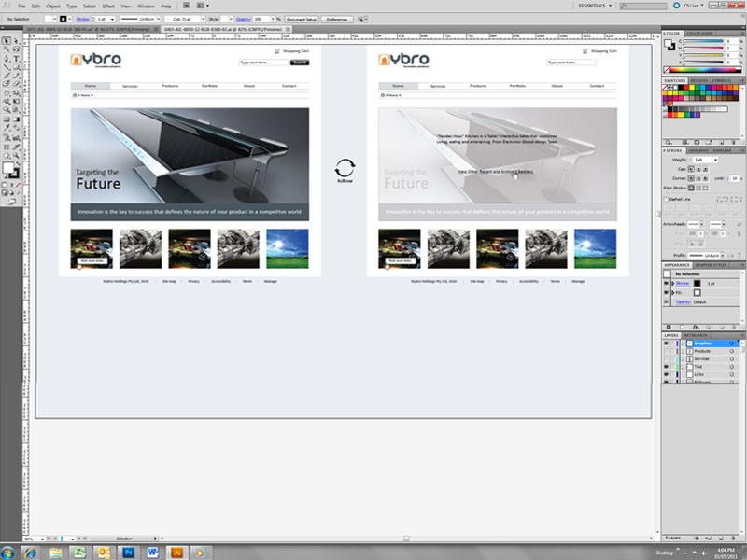The width and height of the screenshot is (747, 560).
Task: Open the Window menu
Action: [146, 7]
